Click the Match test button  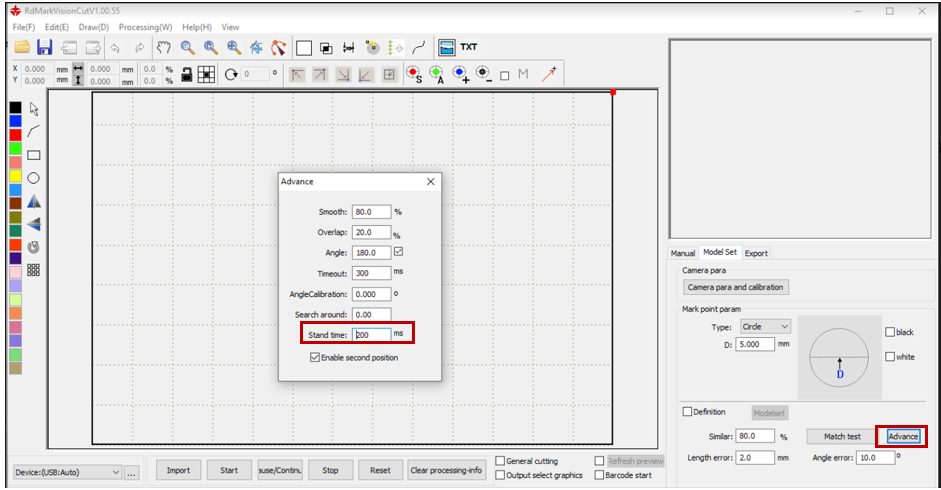tap(842, 437)
